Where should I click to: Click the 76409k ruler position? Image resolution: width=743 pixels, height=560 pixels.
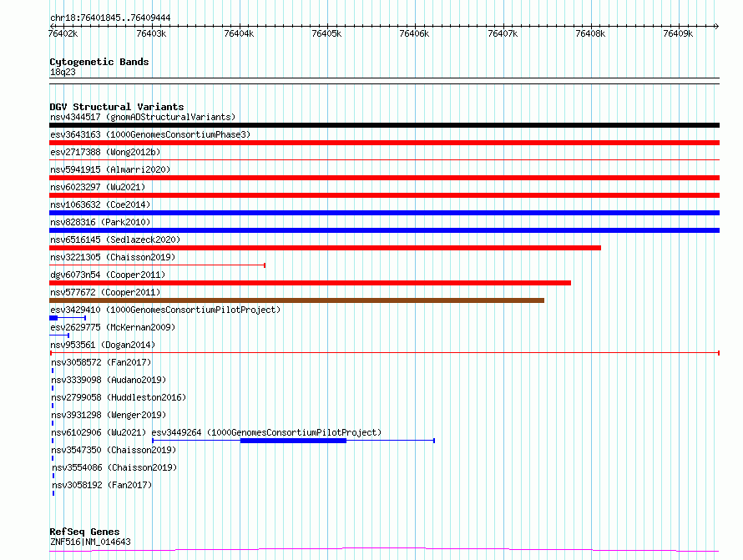click(x=679, y=33)
